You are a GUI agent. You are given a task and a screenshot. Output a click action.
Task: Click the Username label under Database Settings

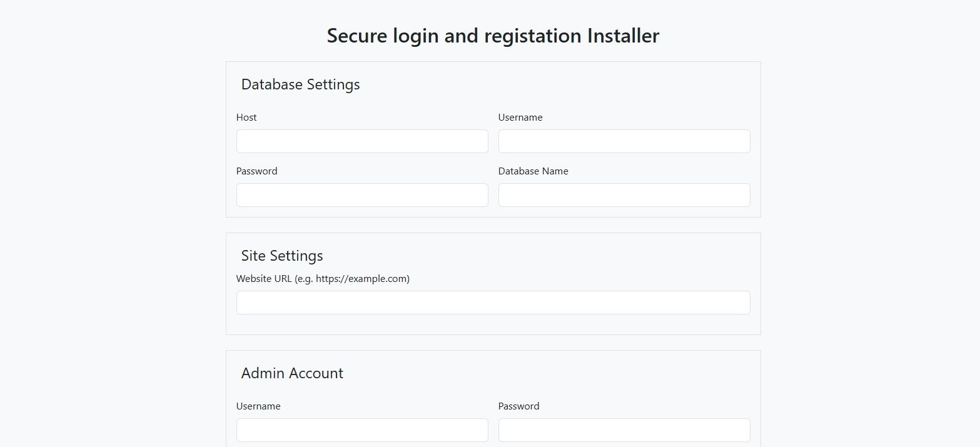pyautogui.click(x=520, y=118)
